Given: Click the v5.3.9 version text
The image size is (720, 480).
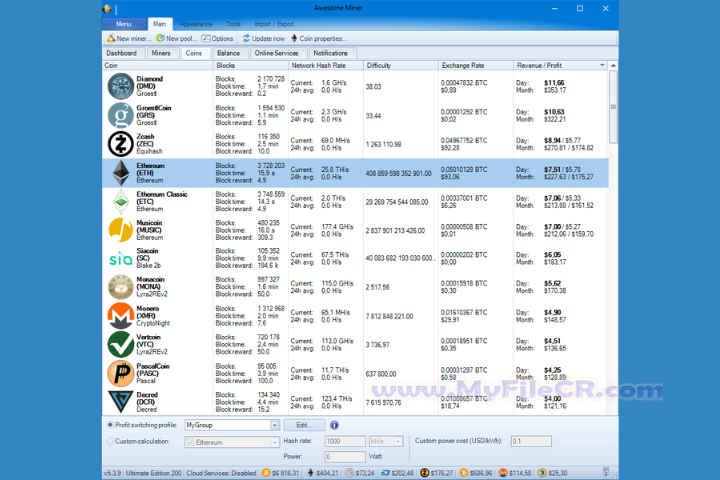Looking at the screenshot, I should (x=112, y=473).
